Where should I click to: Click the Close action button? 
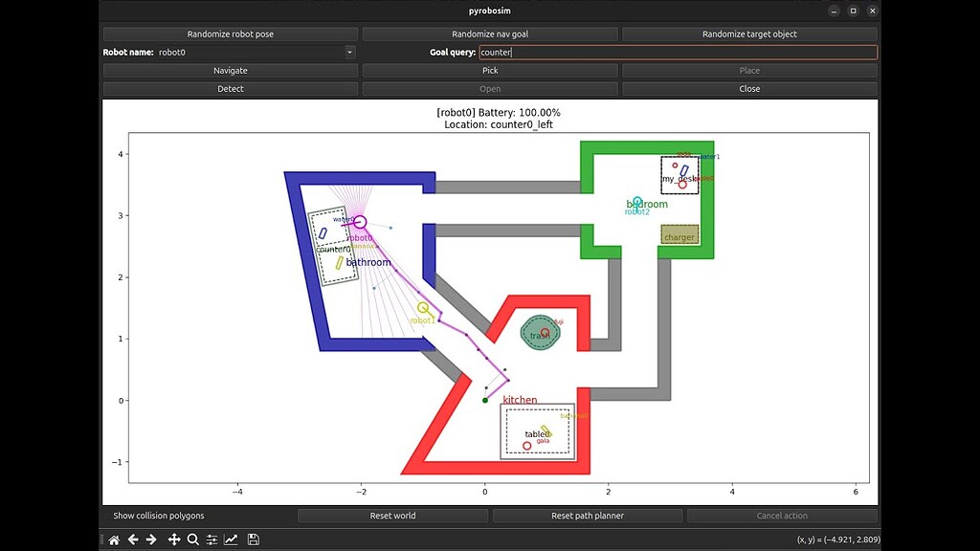[x=748, y=88]
